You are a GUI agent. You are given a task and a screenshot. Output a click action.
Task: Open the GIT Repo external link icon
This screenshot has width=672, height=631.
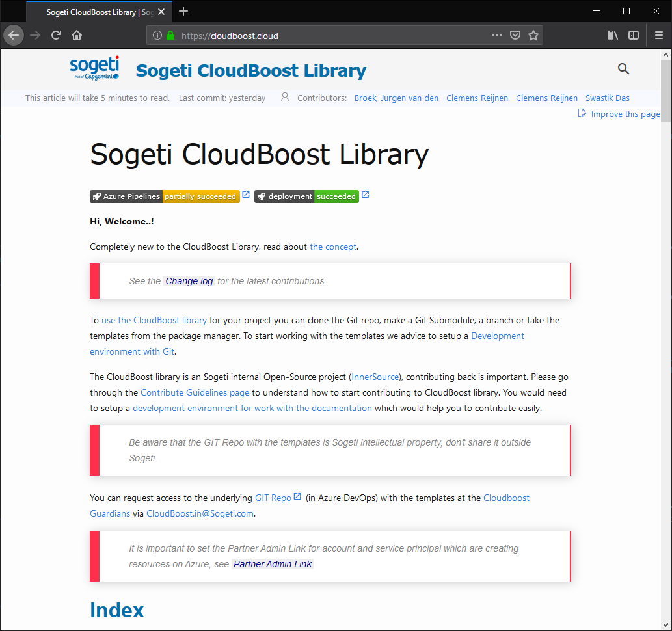297,496
